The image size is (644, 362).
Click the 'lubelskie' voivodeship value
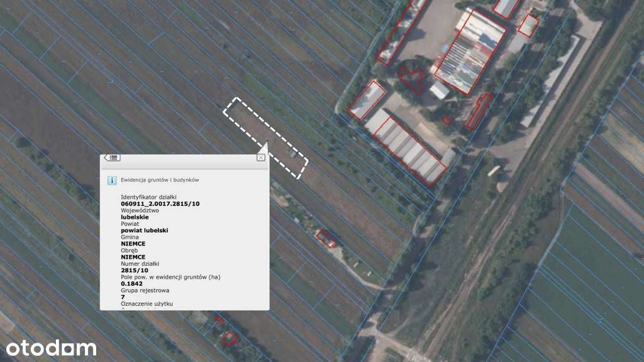click(x=135, y=217)
